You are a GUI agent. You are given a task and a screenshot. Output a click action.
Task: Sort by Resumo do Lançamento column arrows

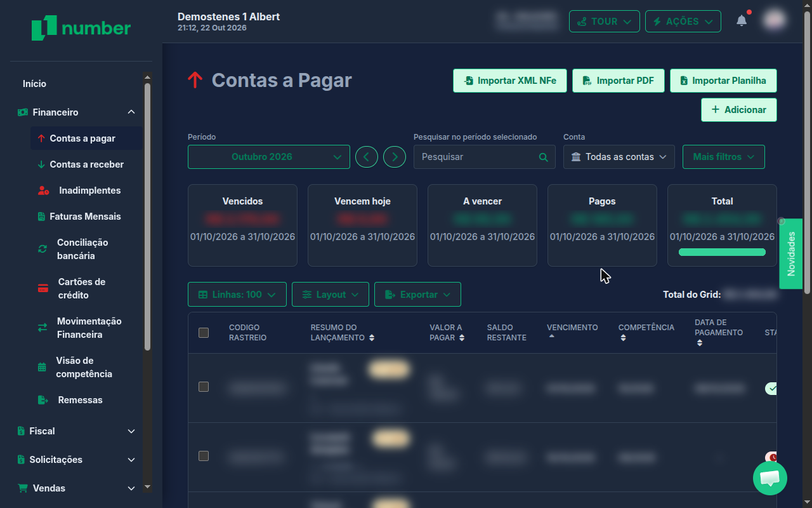[x=372, y=338]
